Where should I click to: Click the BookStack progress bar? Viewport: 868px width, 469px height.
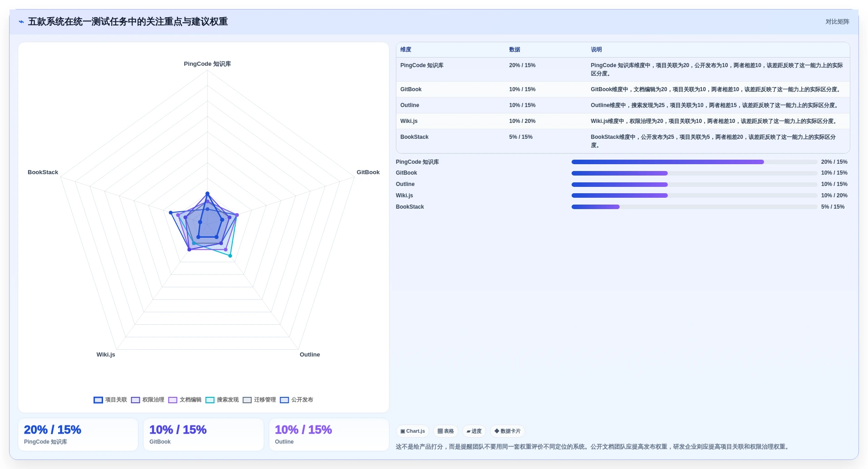pos(694,207)
